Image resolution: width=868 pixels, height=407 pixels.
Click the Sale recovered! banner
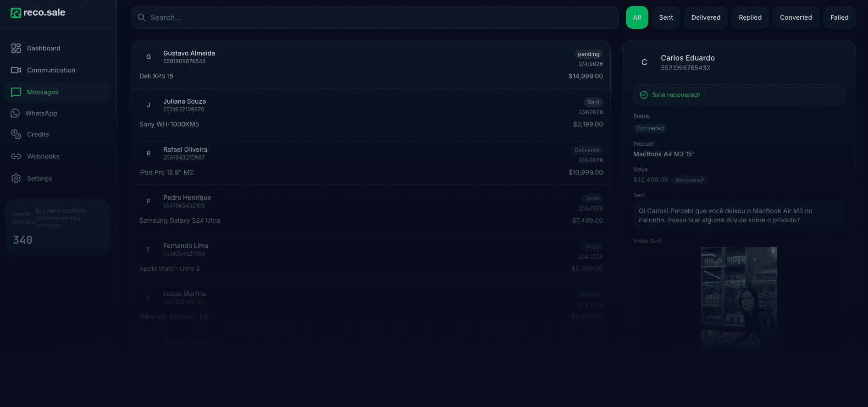coord(739,95)
